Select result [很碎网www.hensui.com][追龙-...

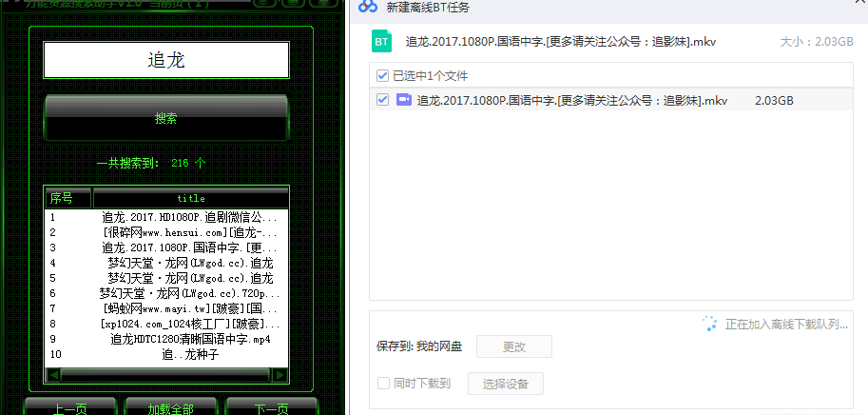pos(166,232)
